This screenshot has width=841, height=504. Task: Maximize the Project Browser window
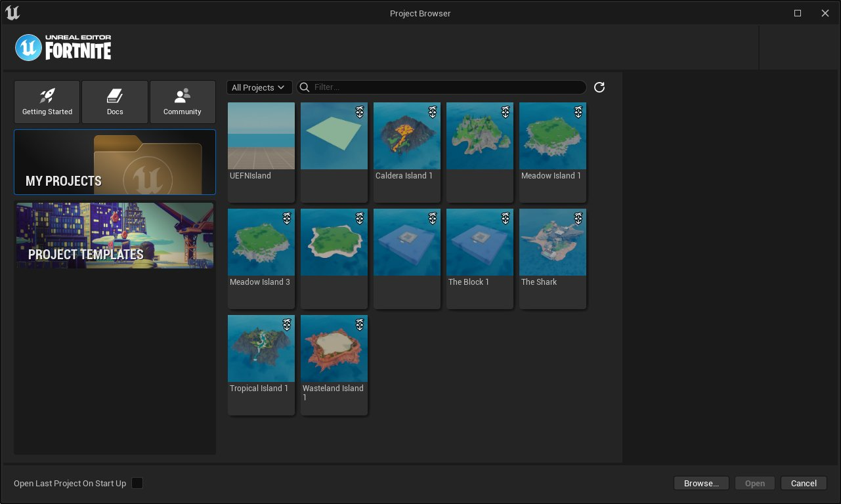pos(798,13)
